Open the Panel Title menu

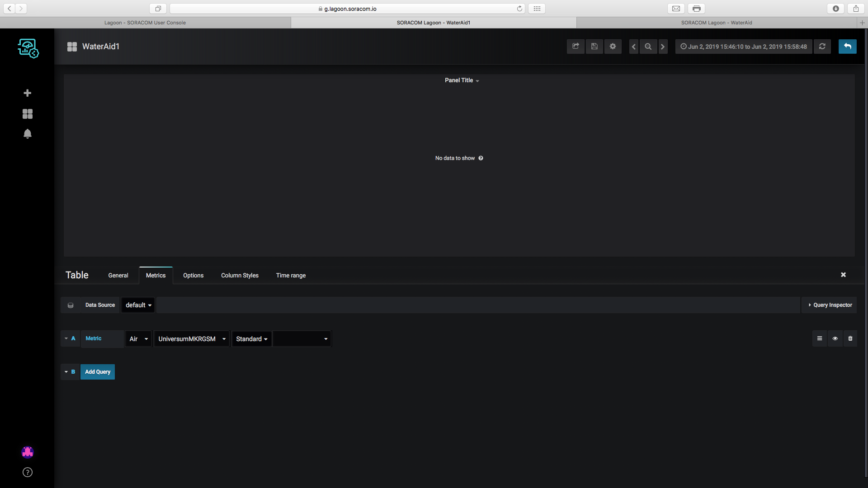pyautogui.click(x=462, y=80)
